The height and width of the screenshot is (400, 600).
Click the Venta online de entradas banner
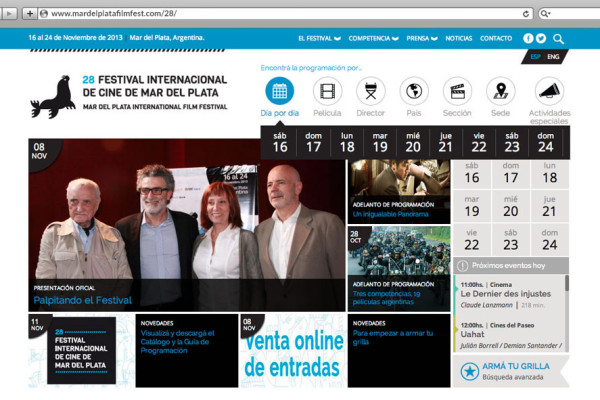[x=293, y=351]
